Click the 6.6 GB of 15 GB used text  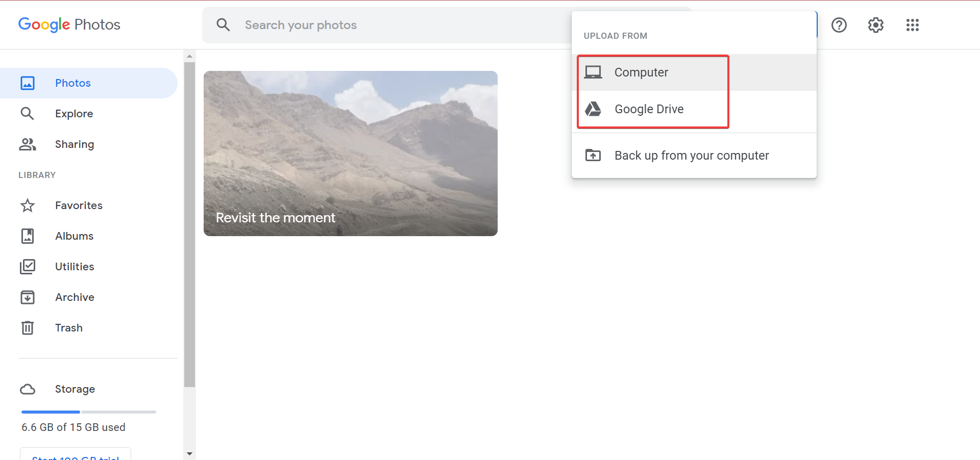[x=73, y=427]
